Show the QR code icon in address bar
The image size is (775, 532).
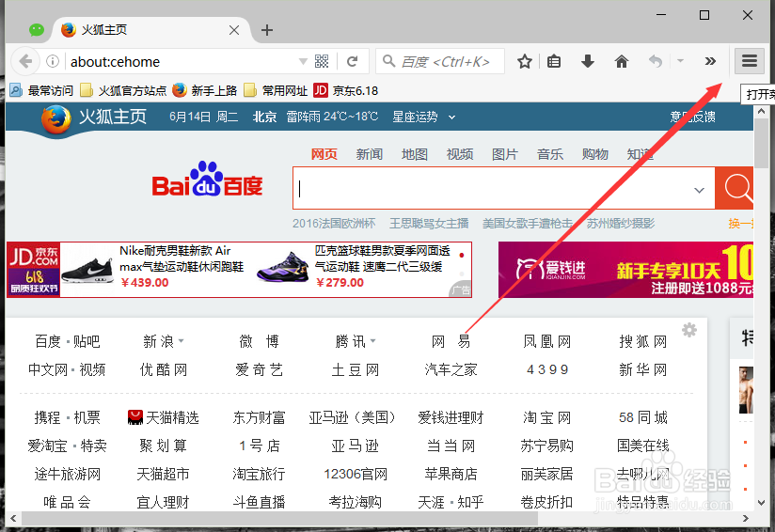coord(322,61)
